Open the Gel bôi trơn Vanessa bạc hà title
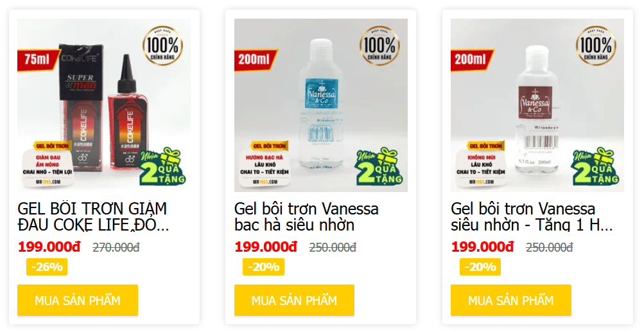Viewport: 644px width, 332px height. (306, 216)
